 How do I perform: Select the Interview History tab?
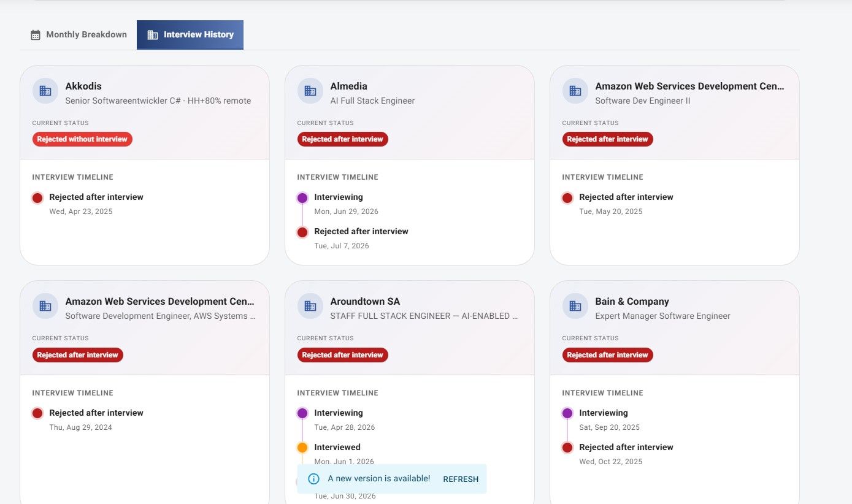190,35
